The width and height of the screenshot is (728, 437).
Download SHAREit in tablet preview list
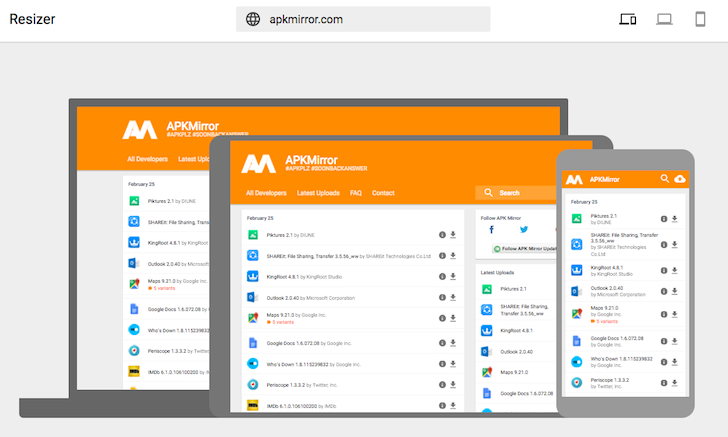(x=453, y=255)
